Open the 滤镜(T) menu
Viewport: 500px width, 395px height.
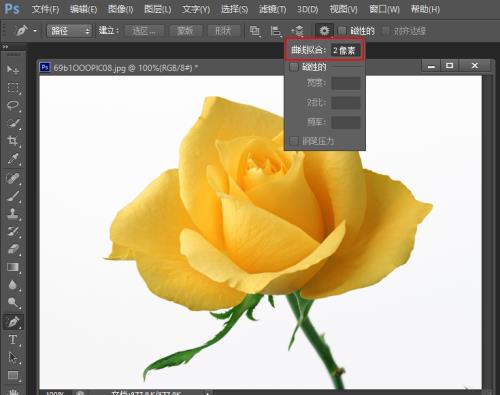coord(272,9)
